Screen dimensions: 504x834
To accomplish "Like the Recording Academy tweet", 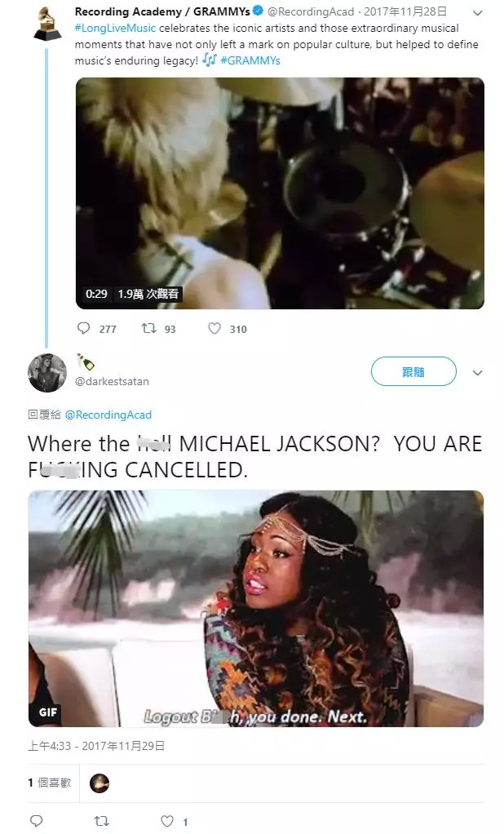I will pos(214,328).
